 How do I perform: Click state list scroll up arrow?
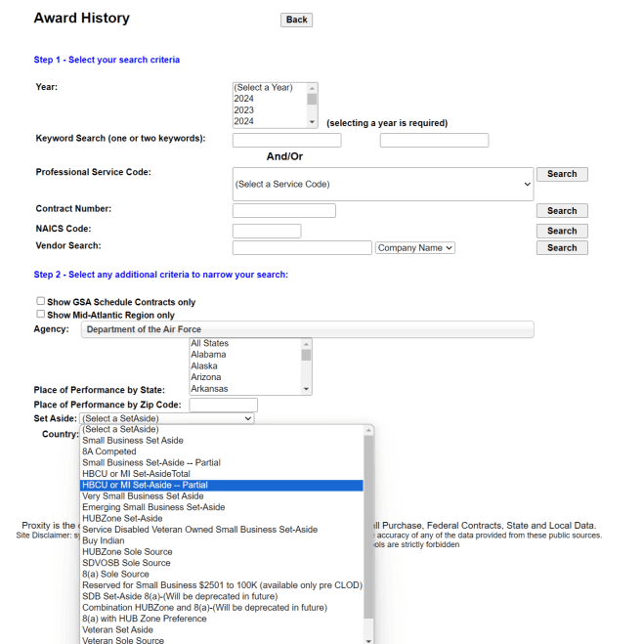tap(306, 344)
